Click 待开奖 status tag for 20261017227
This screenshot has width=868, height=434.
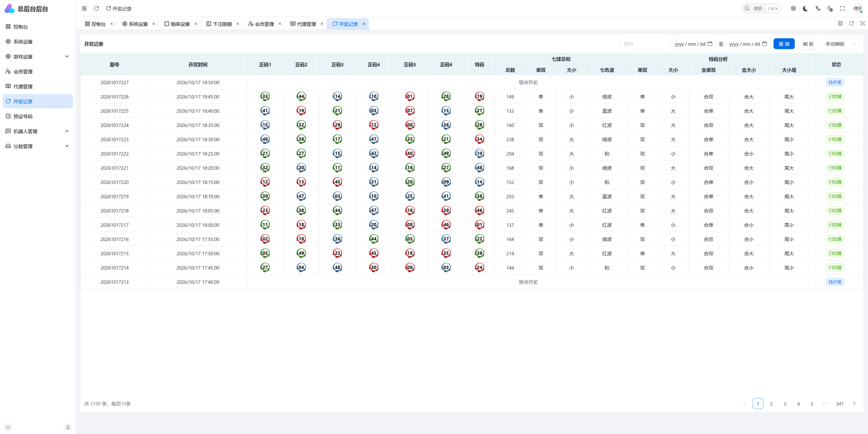tap(835, 82)
